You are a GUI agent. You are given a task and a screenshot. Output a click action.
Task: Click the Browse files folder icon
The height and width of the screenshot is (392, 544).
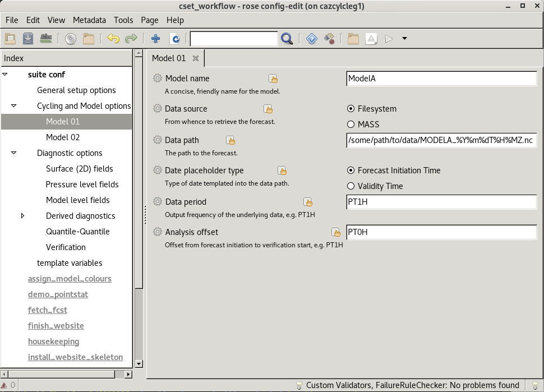pos(89,39)
